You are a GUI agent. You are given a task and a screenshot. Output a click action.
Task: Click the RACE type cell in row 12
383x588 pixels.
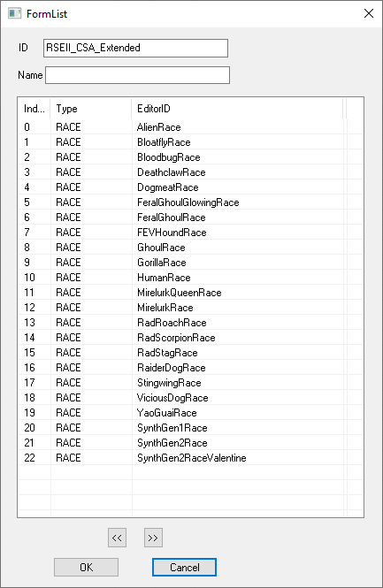[68, 307]
